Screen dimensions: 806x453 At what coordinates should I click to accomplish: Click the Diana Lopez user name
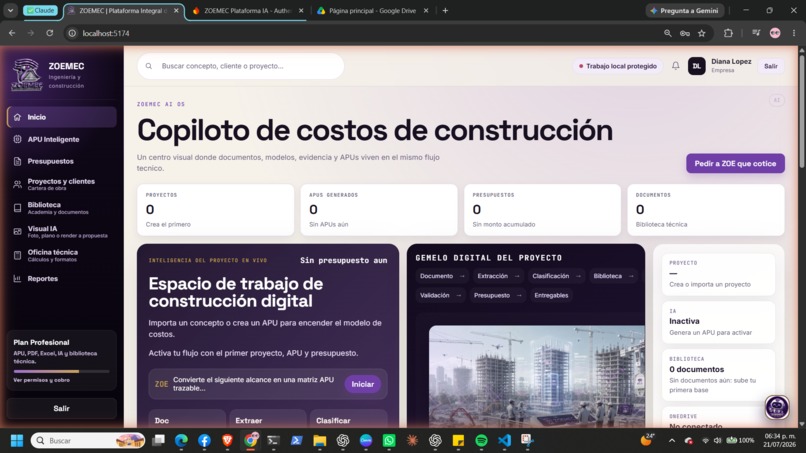[731, 61]
